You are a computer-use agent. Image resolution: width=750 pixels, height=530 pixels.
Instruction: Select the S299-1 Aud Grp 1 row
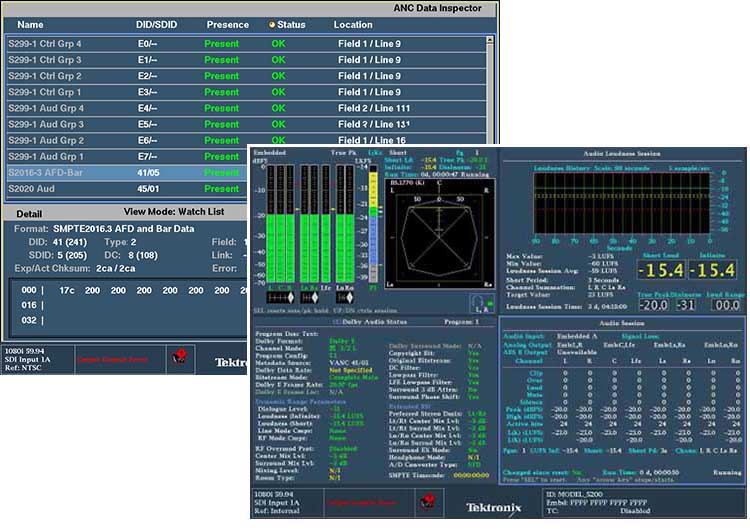pos(128,156)
